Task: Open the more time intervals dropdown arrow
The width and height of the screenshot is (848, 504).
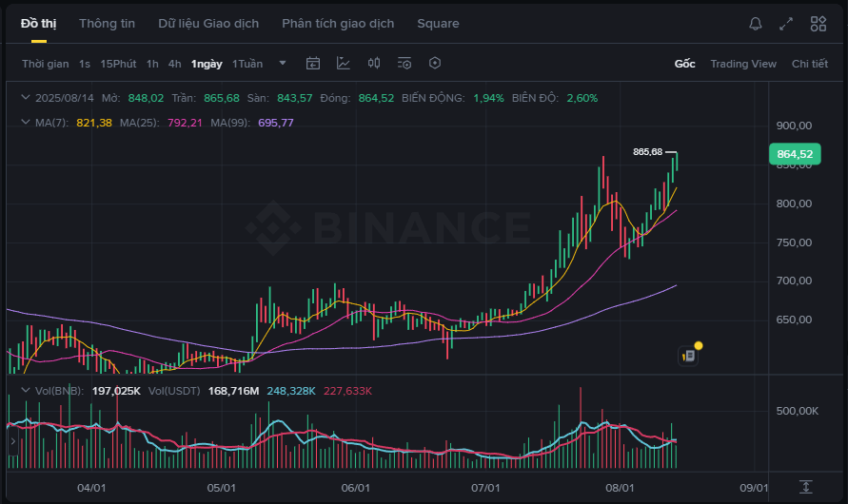Action: 283,64
